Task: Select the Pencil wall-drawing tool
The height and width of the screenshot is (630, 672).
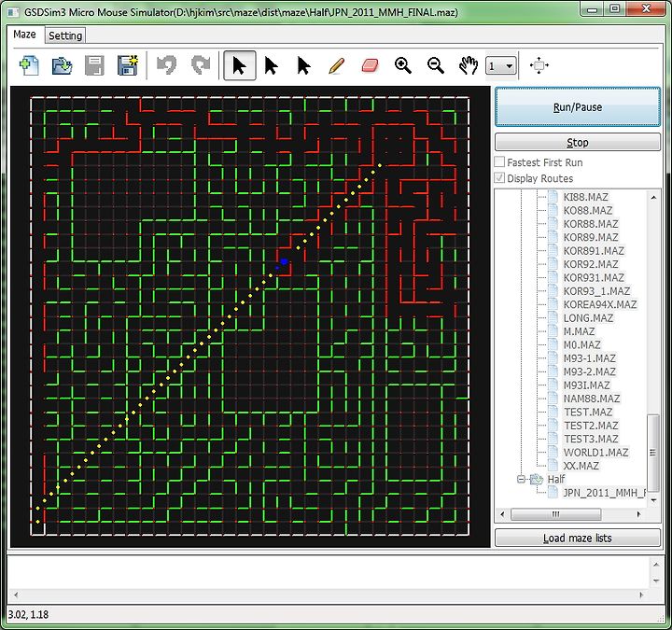Action: 336,65
